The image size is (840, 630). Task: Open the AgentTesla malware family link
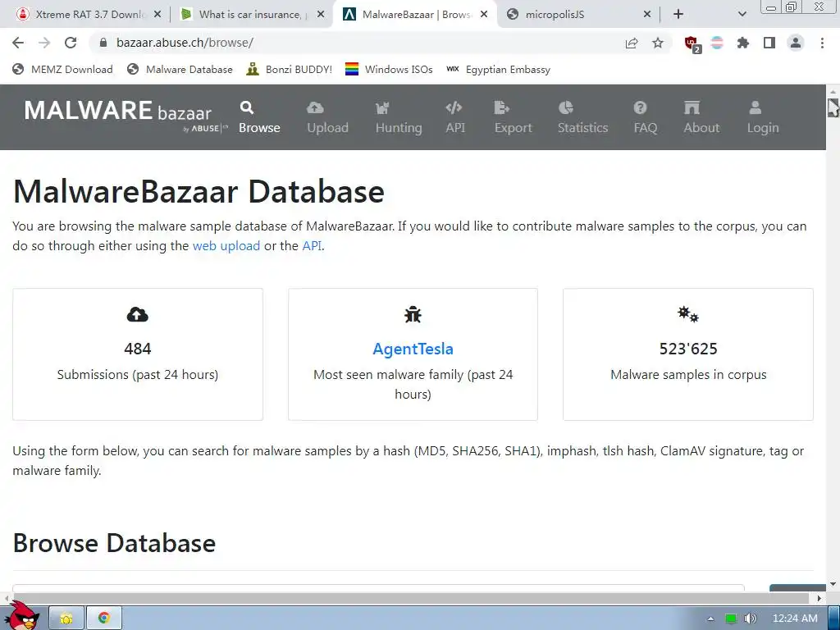click(413, 349)
